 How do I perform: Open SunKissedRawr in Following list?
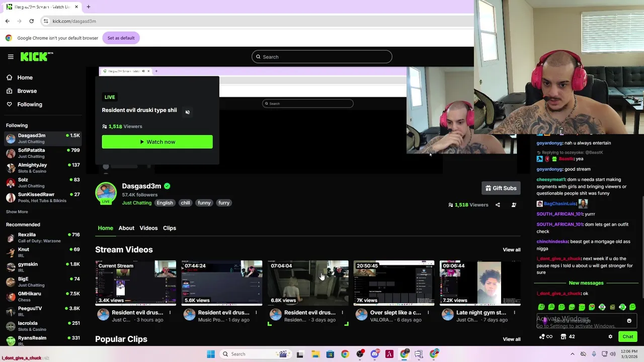(43, 197)
